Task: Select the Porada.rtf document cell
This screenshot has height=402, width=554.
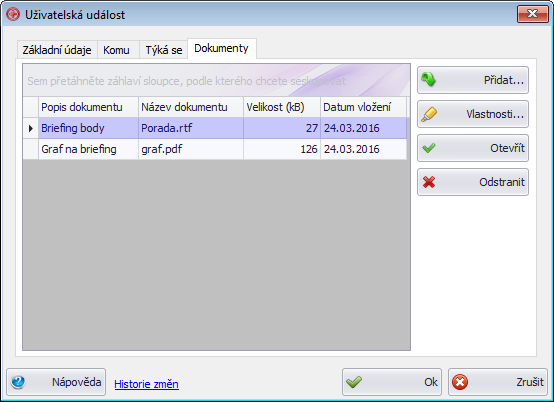Action: pyautogui.click(x=191, y=128)
